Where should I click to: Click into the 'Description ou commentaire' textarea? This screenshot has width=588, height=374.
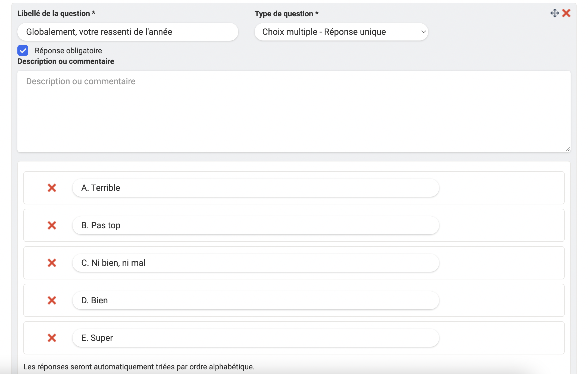(293, 111)
